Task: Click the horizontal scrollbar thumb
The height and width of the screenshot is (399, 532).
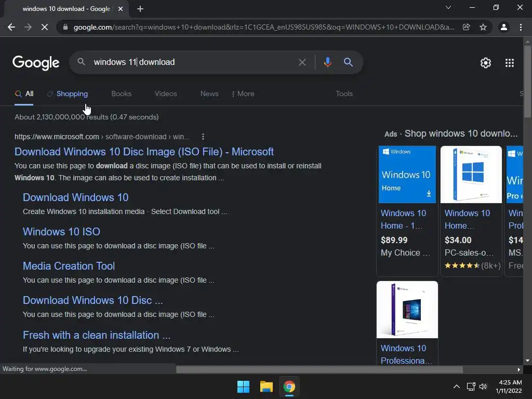Action: 320,369
